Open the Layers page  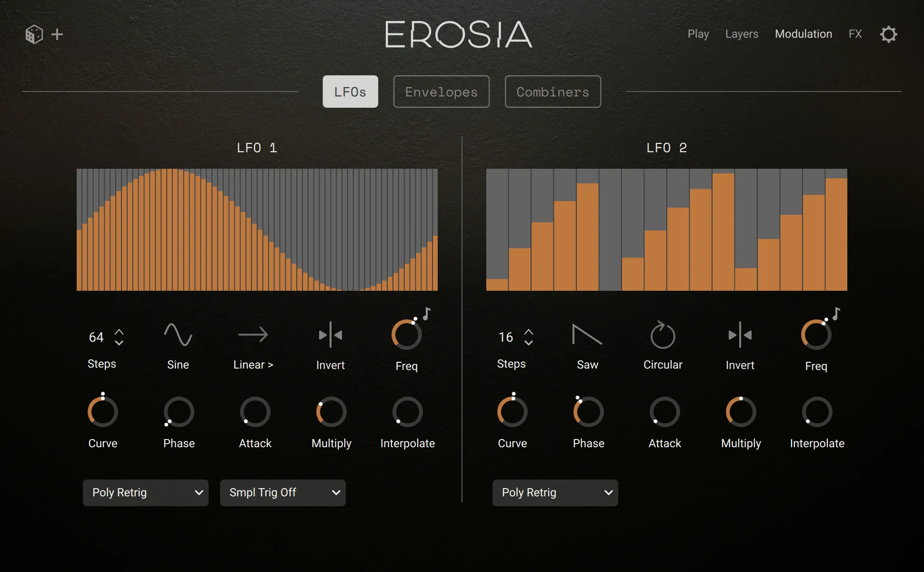(742, 34)
